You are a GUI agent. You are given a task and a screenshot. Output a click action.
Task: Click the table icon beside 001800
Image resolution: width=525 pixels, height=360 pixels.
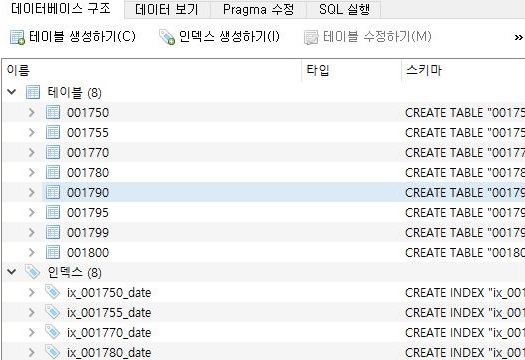53,252
